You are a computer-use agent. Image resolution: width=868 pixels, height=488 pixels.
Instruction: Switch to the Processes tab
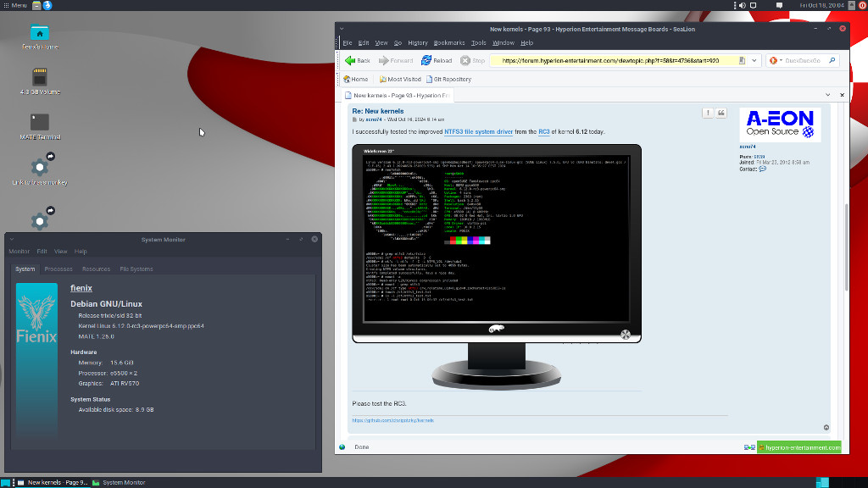58,269
